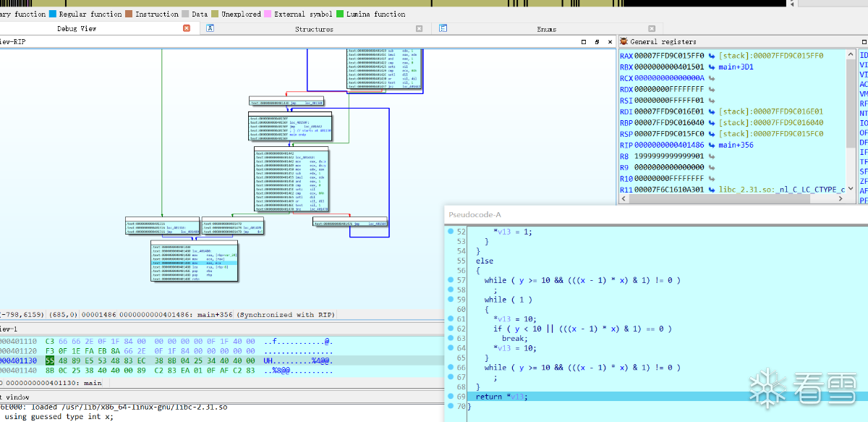This screenshot has width=868, height=422.
Task: Click the jump arrow next to RBP register
Action: click(x=712, y=123)
